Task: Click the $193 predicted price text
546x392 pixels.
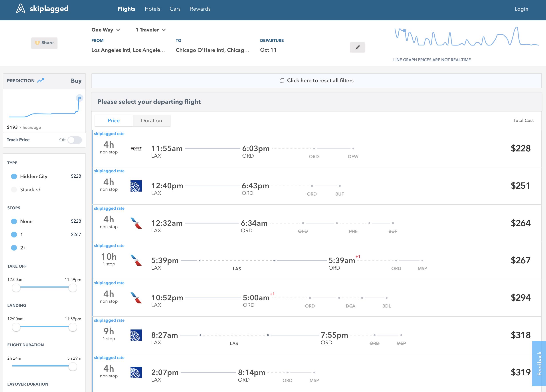Action: click(12, 127)
